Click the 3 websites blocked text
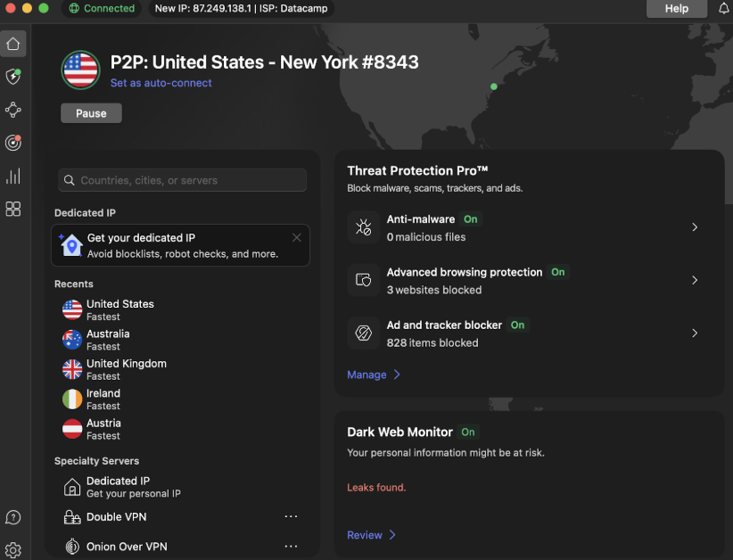733x560 pixels. pyautogui.click(x=433, y=290)
